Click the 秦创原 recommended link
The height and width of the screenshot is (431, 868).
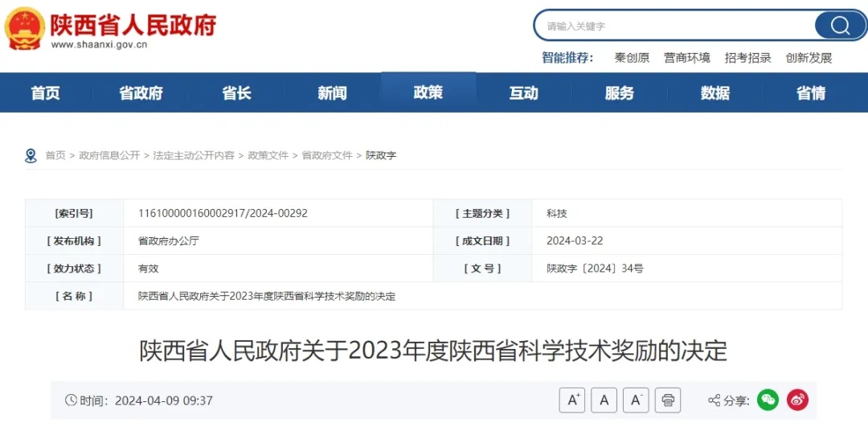[632, 58]
